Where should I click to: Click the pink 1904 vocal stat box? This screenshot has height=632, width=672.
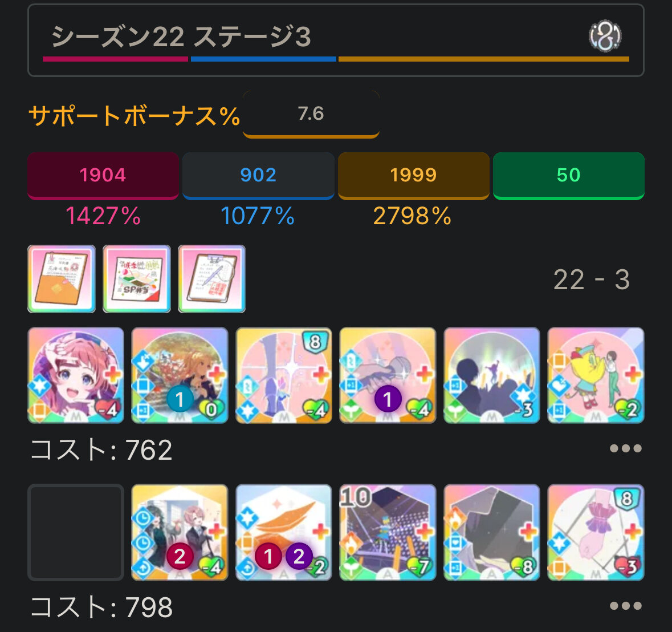click(x=103, y=175)
